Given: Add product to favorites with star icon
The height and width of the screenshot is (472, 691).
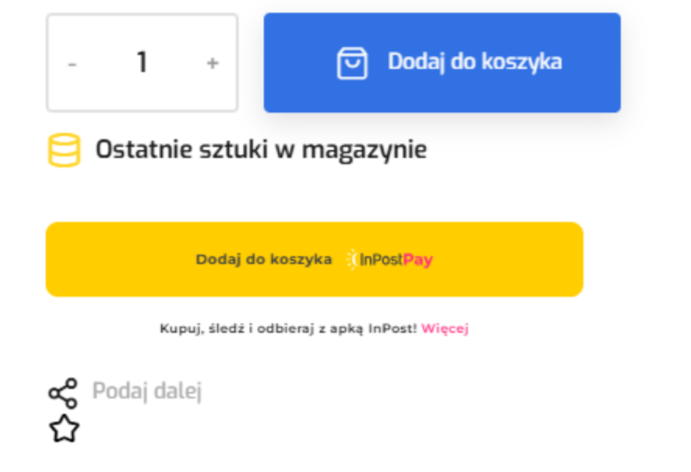Looking at the screenshot, I should click(64, 429).
